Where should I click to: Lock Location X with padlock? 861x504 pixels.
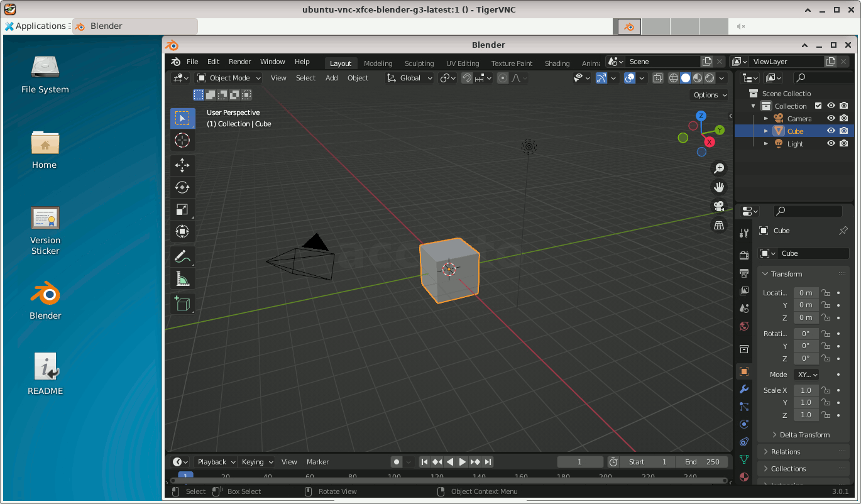coord(826,293)
